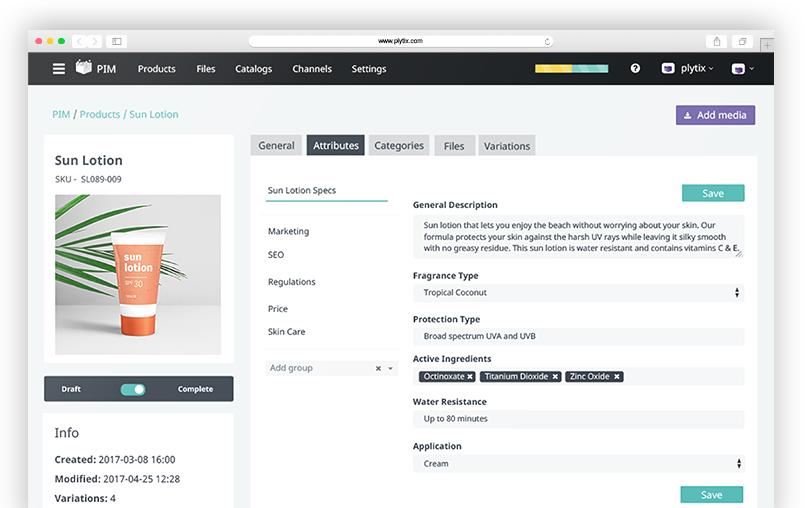Open the hamburger navigation menu
805x508 pixels.
[59, 69]
